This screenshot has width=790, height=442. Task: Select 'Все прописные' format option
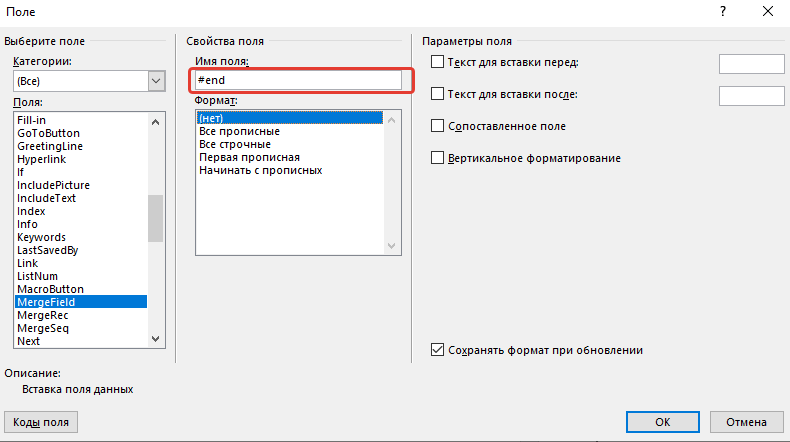pyautogui.click(x=239, y=131)
